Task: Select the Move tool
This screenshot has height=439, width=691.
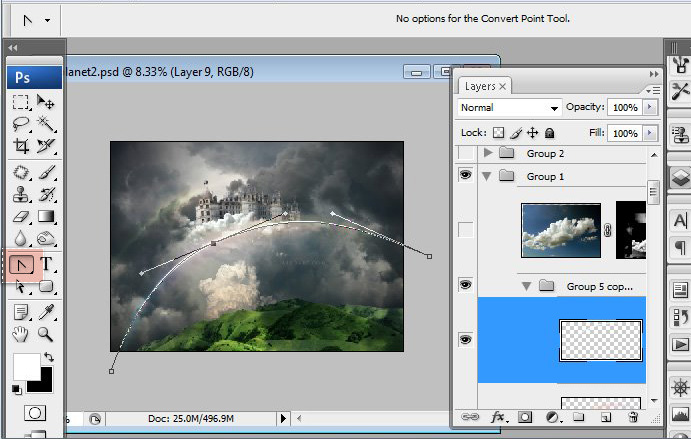Action: coord(45,102)
